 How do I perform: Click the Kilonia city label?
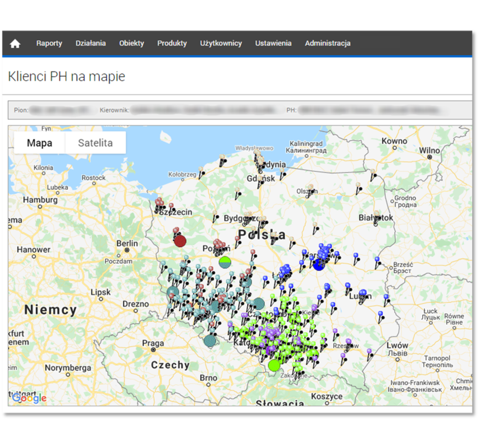pyautogui.click(x=44, y=168)
